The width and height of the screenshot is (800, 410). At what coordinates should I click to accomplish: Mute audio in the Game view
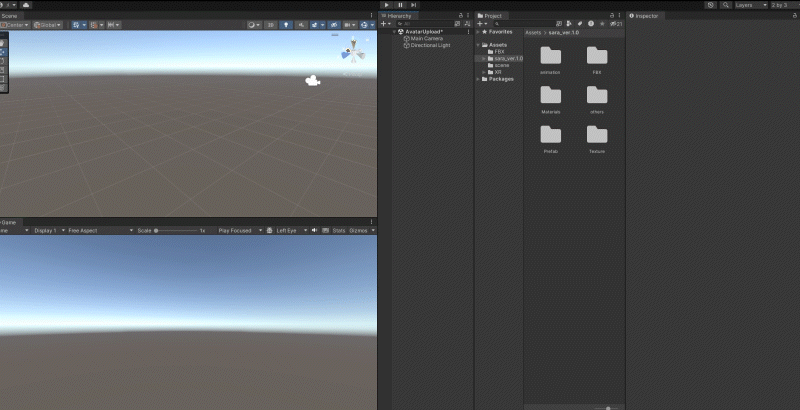click(314, 230)
